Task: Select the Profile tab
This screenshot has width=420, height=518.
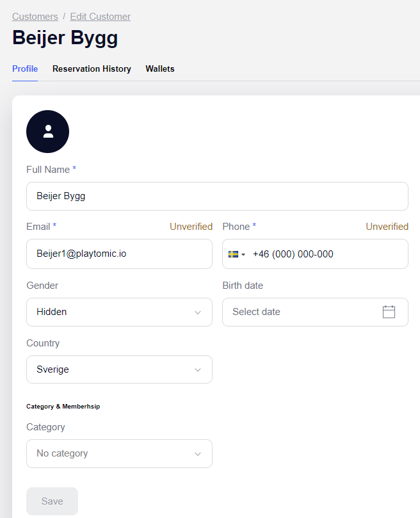Action: tap(25, 69)
